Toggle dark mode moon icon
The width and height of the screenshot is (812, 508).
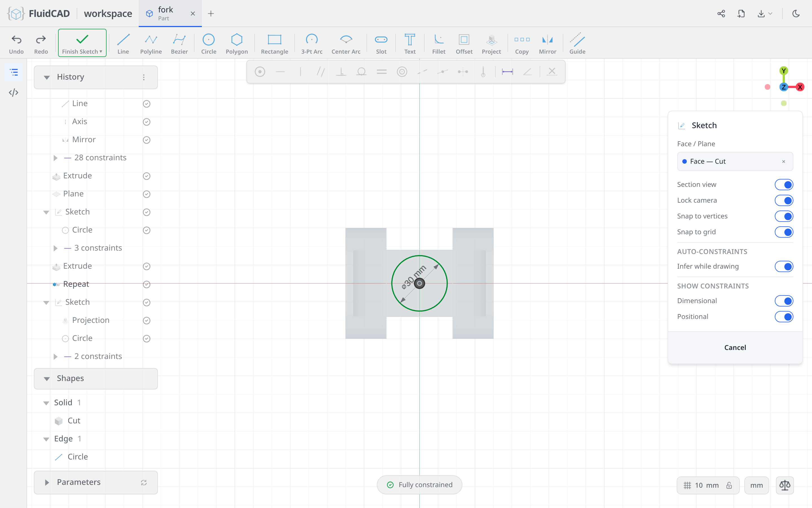click(796, 14)
